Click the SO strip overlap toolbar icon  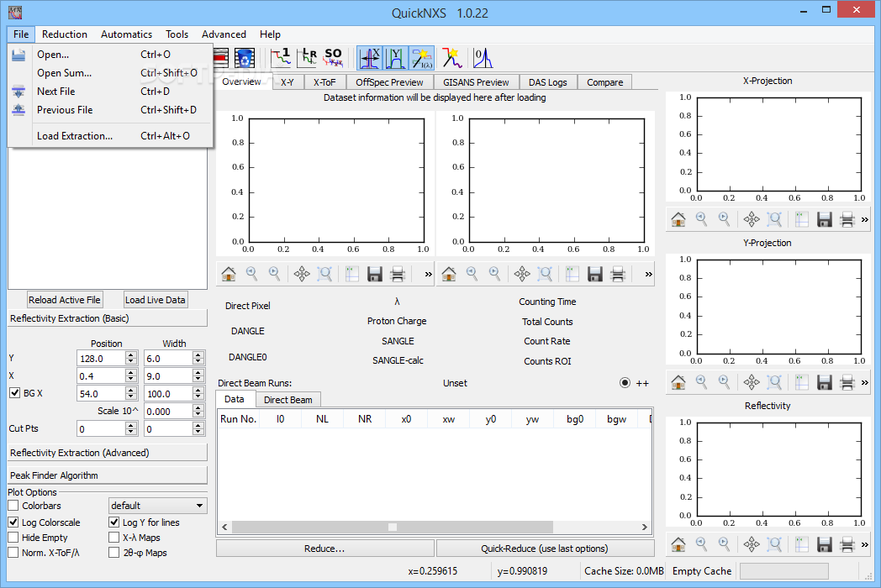333,58
